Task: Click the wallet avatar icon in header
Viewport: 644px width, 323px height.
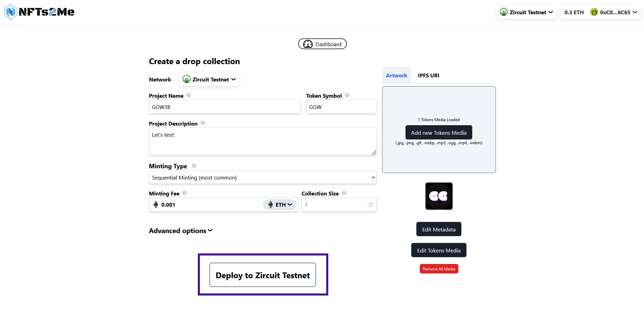Action: click(x=594, y=12)
